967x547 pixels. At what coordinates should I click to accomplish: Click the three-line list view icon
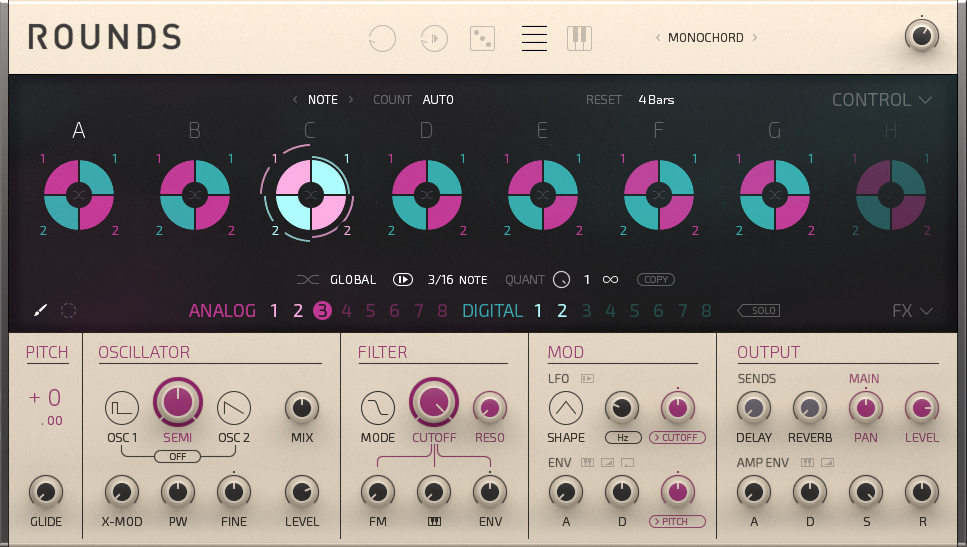tap(534, 39)
